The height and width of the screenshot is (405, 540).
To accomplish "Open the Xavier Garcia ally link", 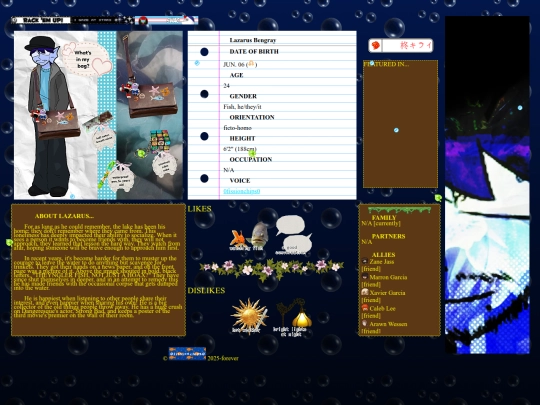I will [x=387, y=293].
